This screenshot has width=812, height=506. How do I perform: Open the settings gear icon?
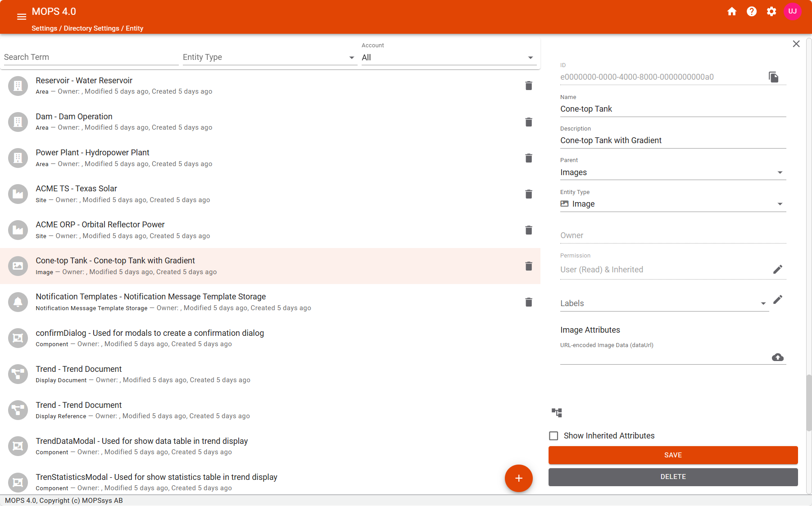pyautogui.click(x=771, y=12)
